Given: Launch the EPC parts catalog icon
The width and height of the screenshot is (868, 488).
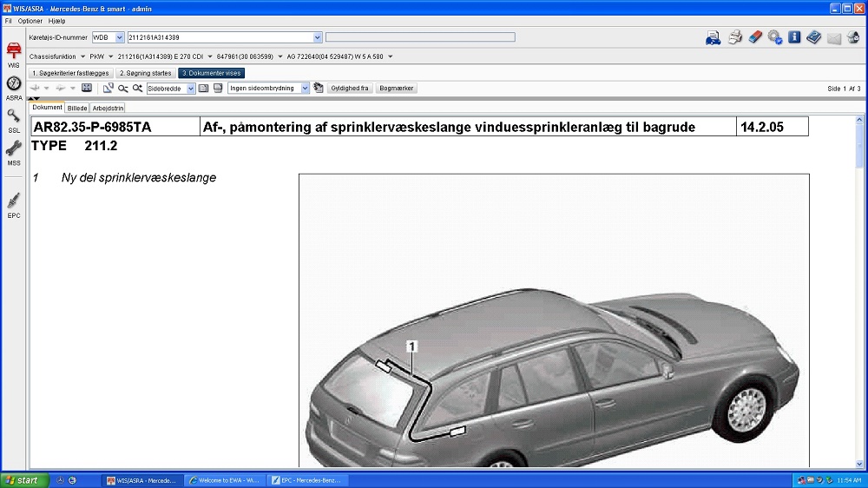Looking at the screenshot, I should click(14, 206).
